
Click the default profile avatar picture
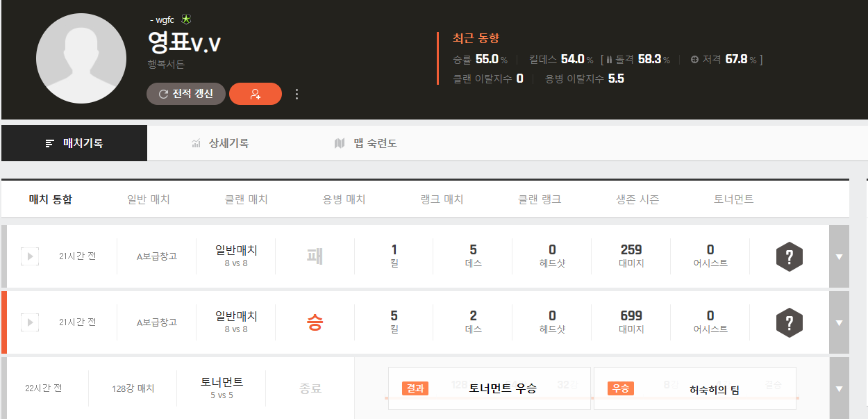[81, 58]
